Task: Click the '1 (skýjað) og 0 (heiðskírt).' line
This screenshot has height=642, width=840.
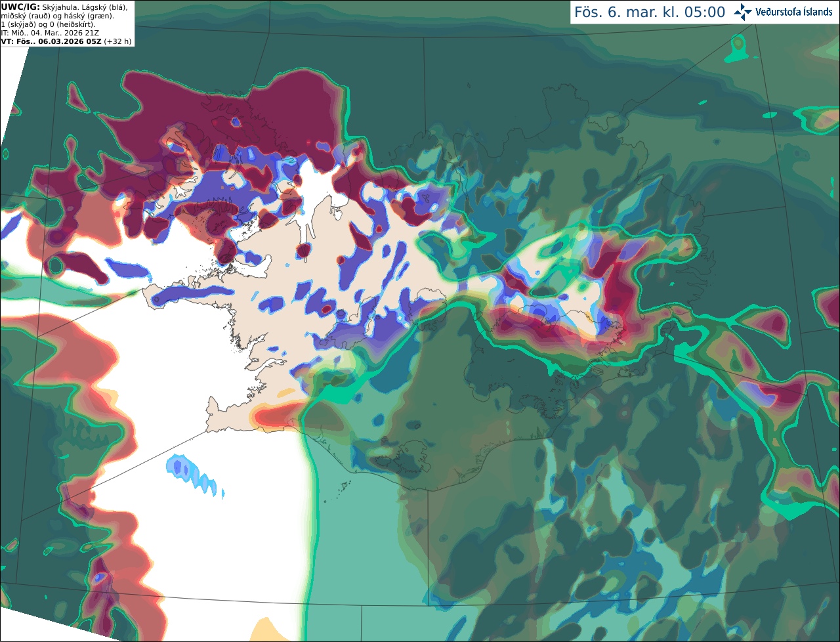Action: click(x=49, y=24)
